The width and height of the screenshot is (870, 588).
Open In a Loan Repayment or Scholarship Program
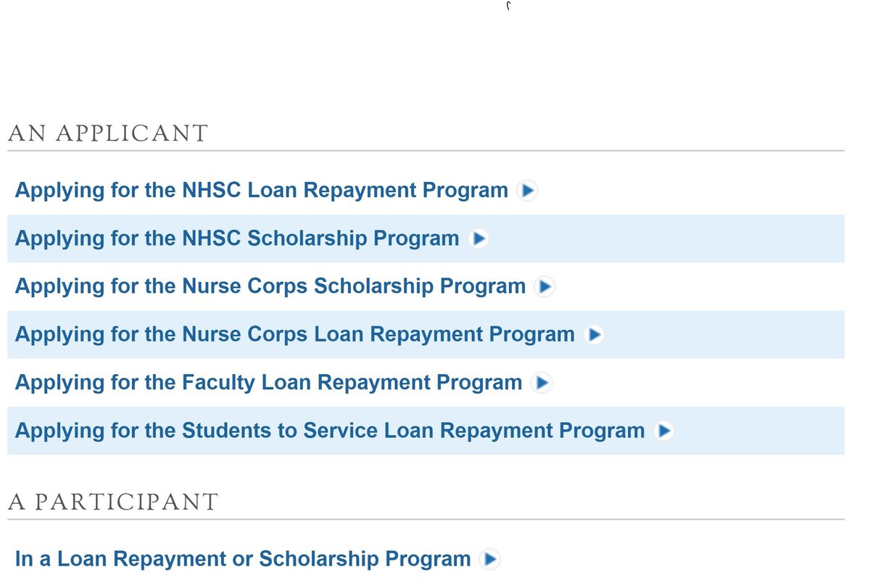click(x=243, y=559)
